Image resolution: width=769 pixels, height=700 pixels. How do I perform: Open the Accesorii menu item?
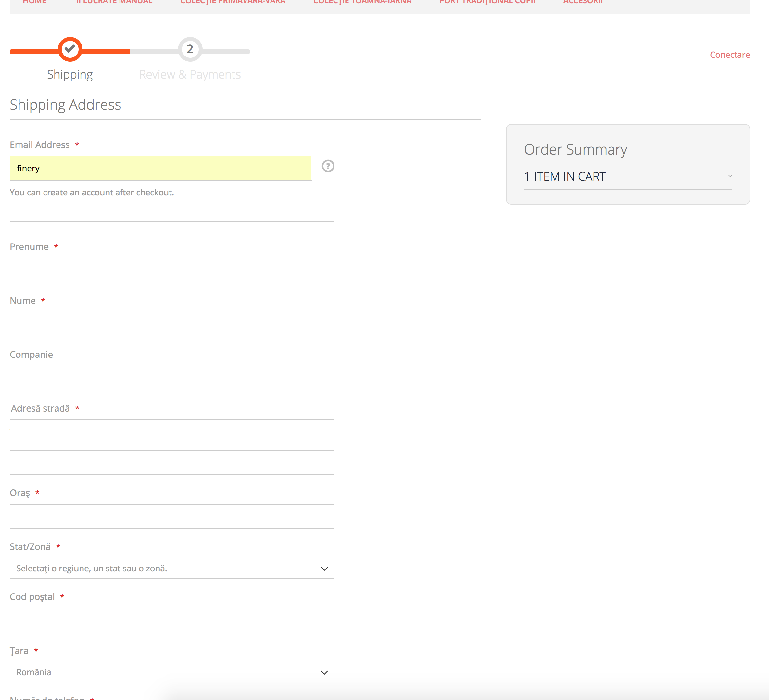pos(583,2)
